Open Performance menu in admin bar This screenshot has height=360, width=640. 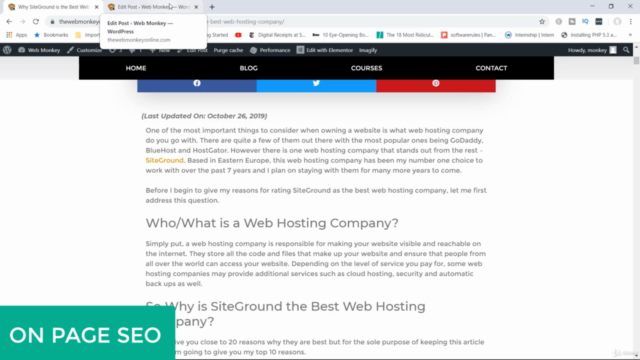[x=270, y=50]
